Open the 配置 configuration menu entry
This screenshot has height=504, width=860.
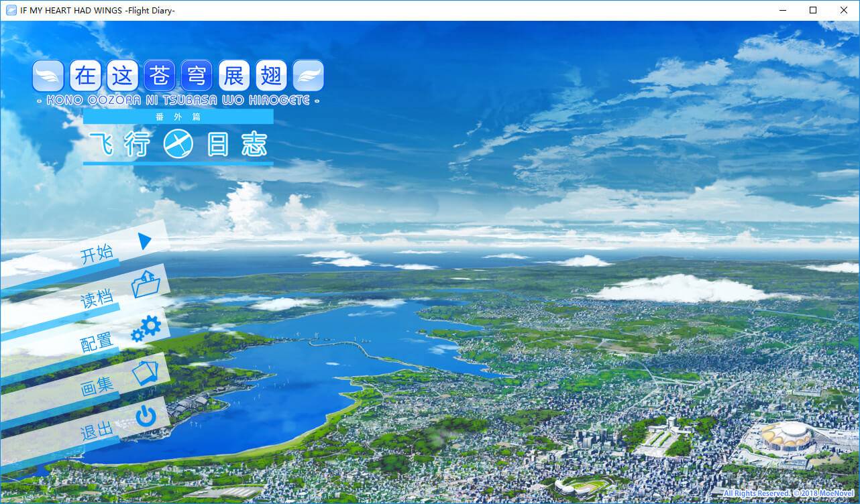[97, 342]
